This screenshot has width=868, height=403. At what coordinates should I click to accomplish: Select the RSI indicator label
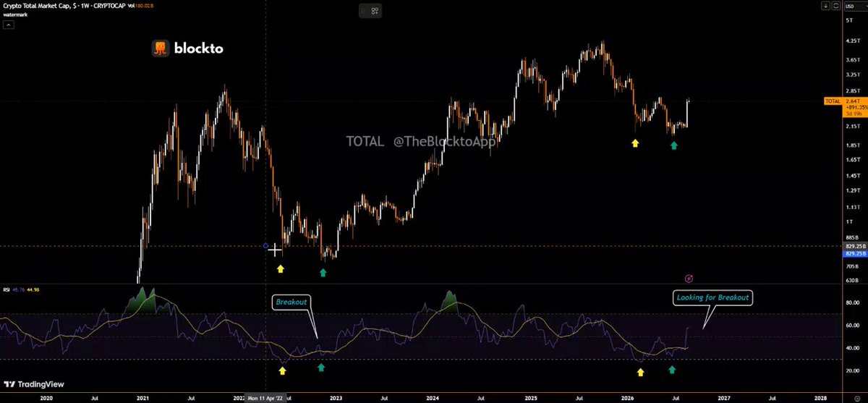pyautogui.click(x=7, y=290)
